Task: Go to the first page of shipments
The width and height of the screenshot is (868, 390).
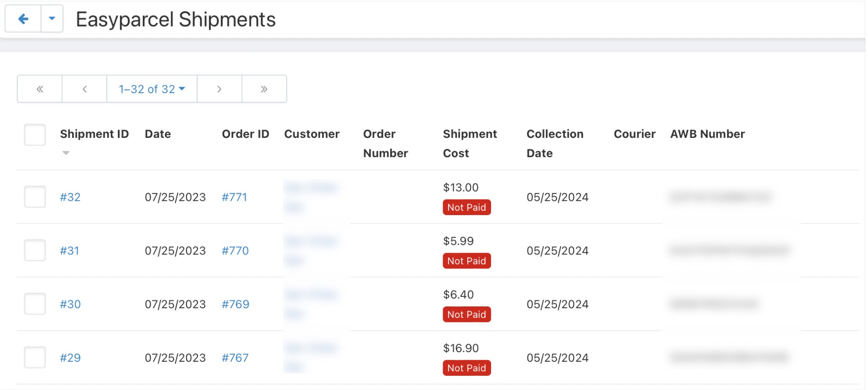Action: click(40, 89)
